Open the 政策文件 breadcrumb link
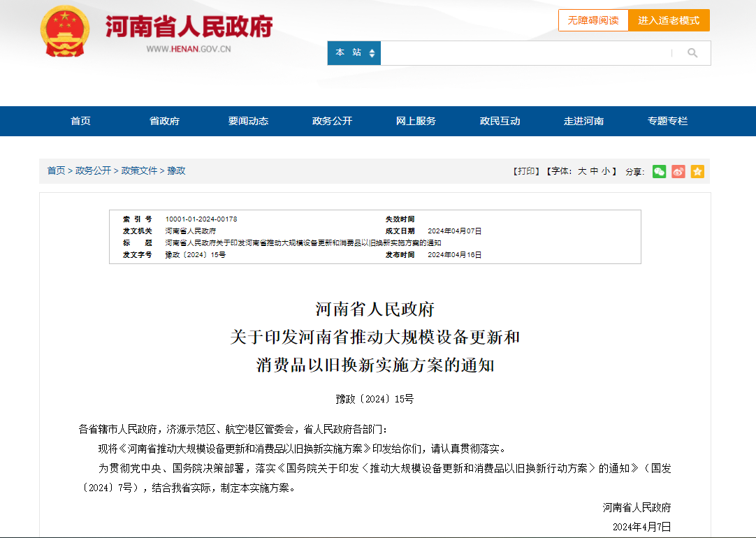The width and height of the screenshot is (756, 538). 139,170
